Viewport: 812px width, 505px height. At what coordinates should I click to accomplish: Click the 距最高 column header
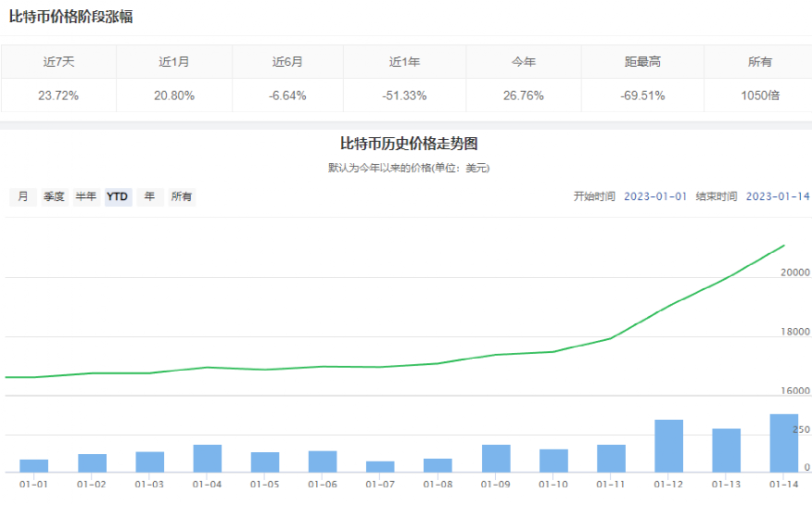(642, 62)
